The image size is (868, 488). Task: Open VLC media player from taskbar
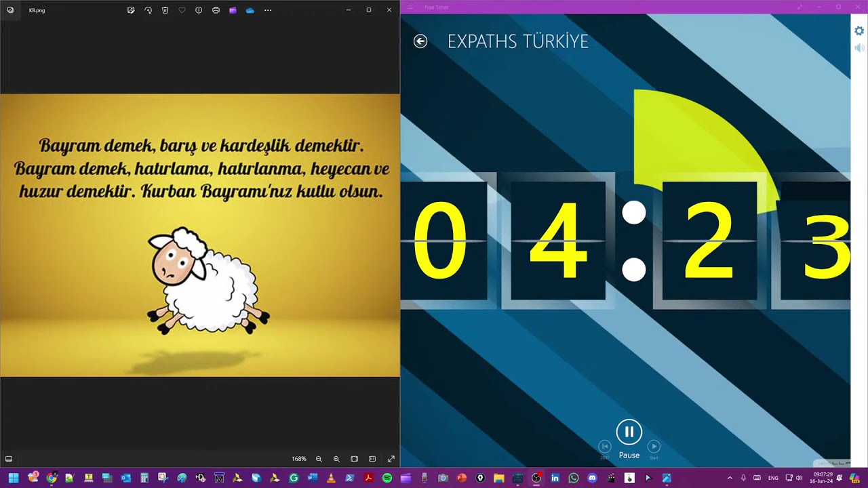331,478
